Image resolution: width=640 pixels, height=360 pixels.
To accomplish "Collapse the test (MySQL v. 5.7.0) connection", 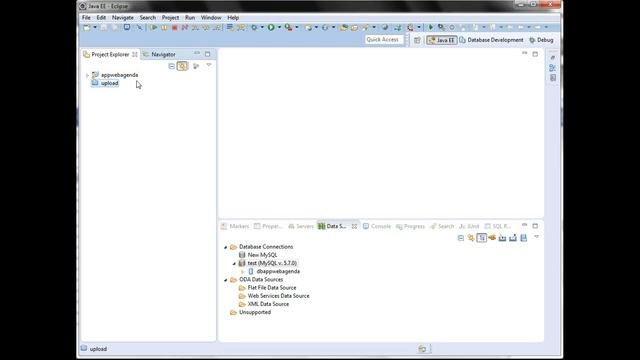I will point(234,264).
